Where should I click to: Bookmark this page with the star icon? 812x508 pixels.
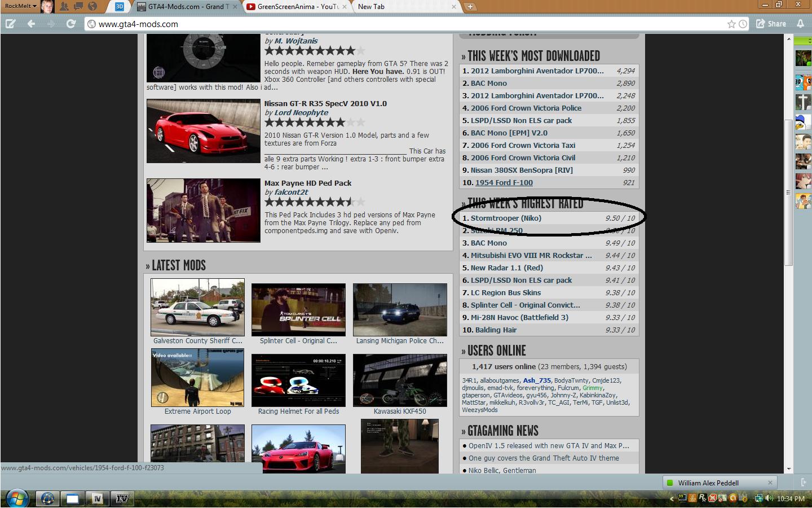[x=731, y=24]
